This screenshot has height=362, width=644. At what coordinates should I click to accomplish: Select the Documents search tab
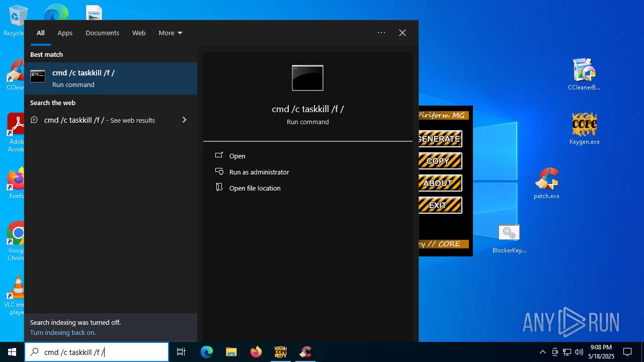[102, 33]
